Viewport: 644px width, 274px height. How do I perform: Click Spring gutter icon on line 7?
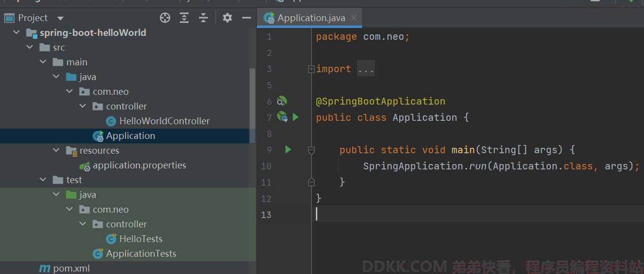pos(282,117)
